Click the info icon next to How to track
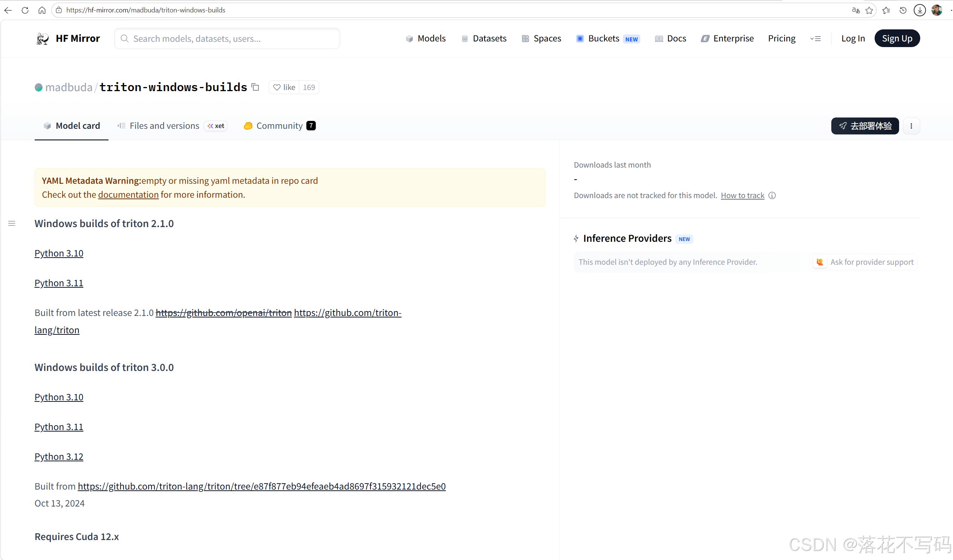This screenshot has width=953, height=560. pos(772,195)
